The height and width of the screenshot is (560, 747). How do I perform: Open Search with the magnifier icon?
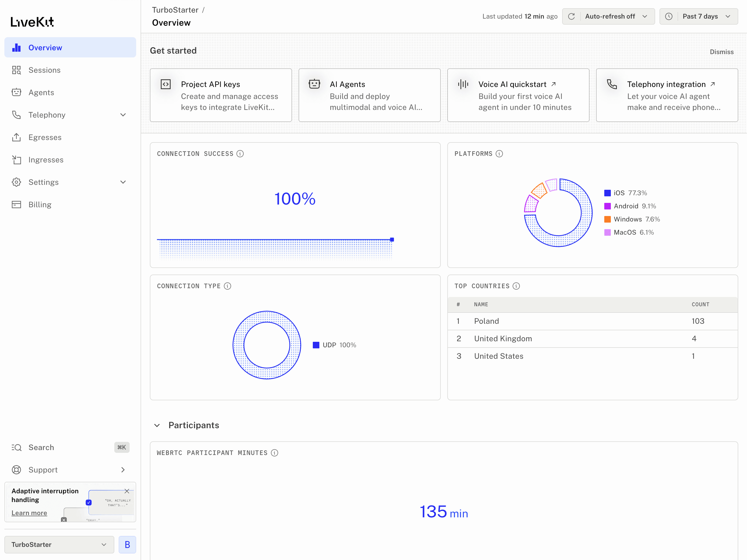pyautogui.click(x=17, y=447)
